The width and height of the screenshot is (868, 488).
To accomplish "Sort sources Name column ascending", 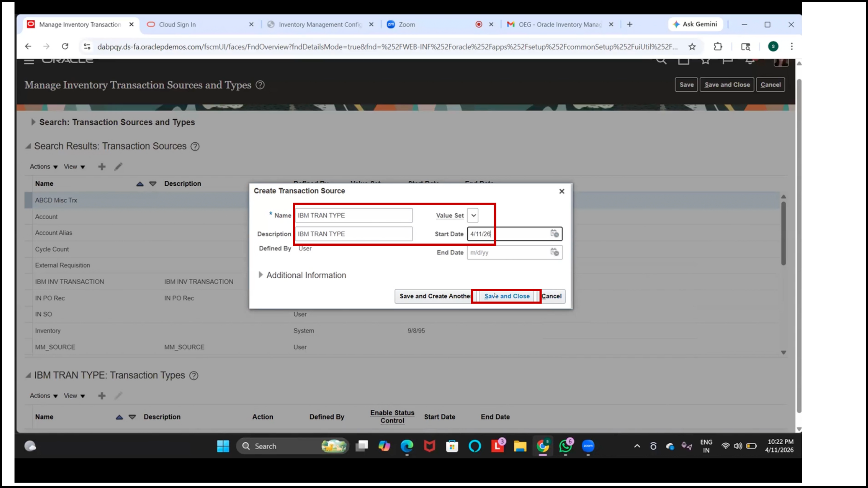I will (x=140, y=184).
